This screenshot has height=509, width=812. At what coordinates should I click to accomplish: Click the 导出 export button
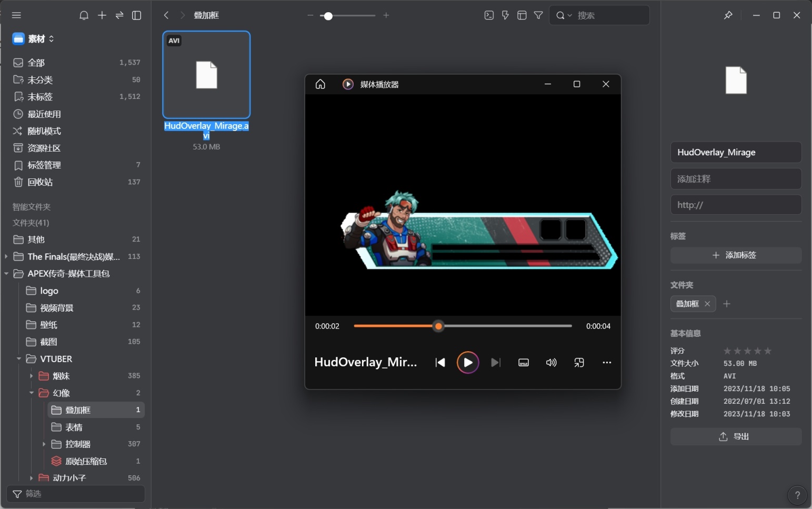click(x=736, y=436)
